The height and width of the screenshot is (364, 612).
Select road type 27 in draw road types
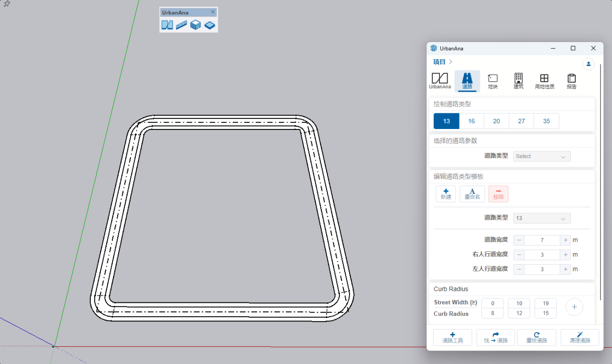click(x=521, y=121)
